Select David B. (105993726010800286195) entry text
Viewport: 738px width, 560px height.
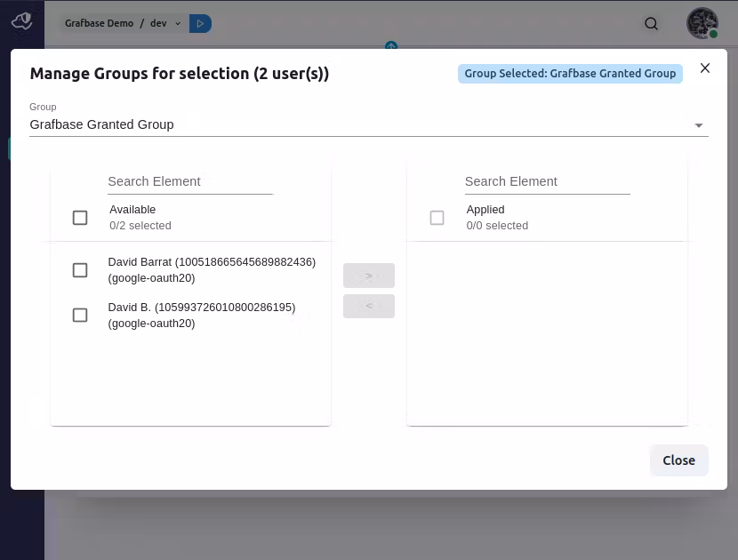pos(202,316)
